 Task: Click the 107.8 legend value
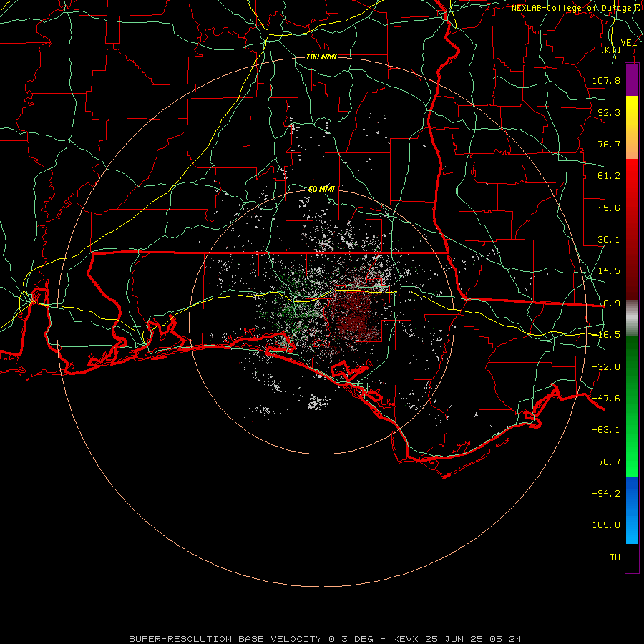(x=606, y=80)
